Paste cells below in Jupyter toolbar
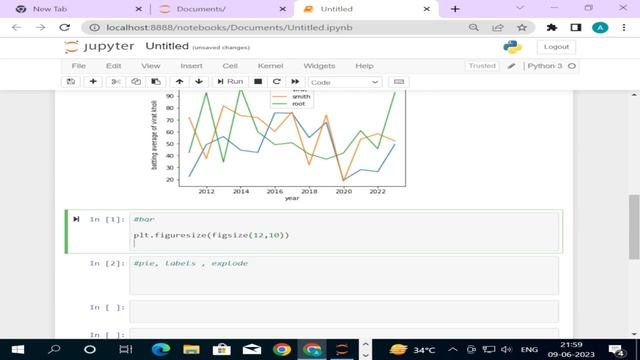 pyautogui.click(x=156, y=82)
